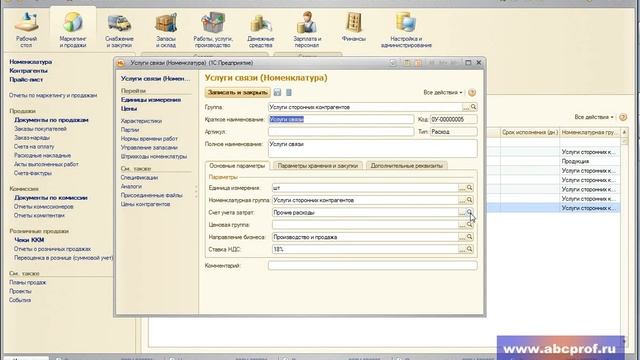Open the Денежные средства section
Screen dimensions: 640x360
pos(260,30)
